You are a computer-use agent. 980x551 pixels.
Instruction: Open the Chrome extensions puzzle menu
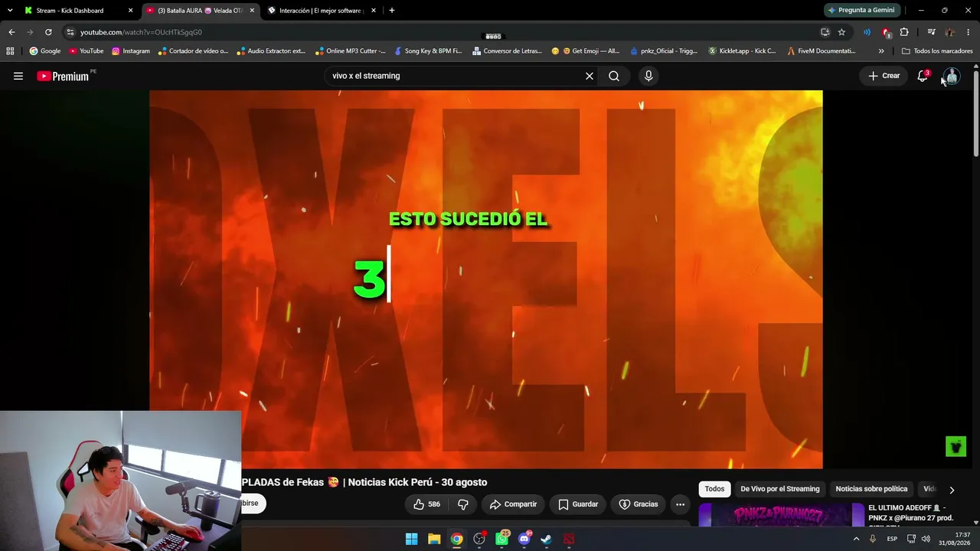pyautogui.click(x=904, y=32)
